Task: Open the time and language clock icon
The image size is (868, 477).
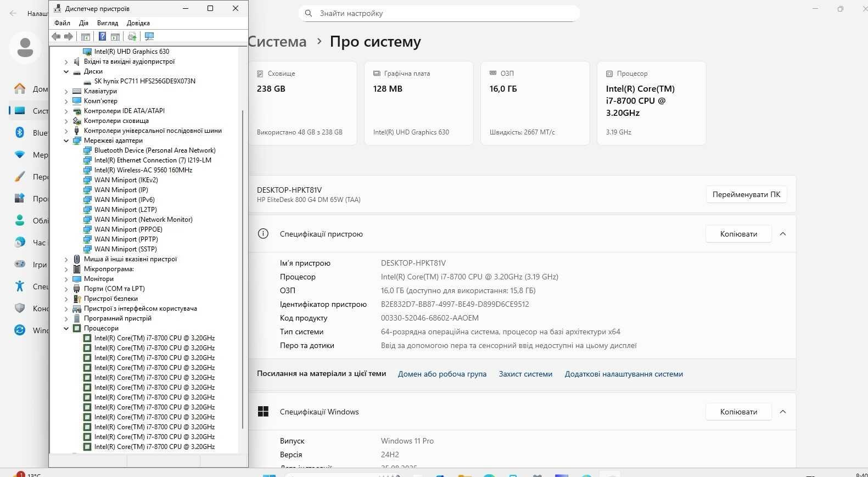Action: [20, 242]
